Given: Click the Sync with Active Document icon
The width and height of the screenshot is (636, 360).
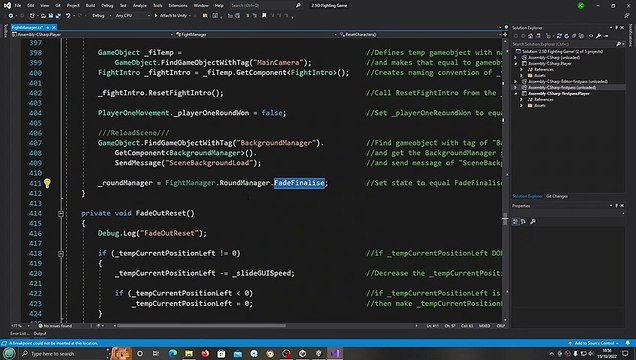Looking at the screenshot, I should [559, 36].
